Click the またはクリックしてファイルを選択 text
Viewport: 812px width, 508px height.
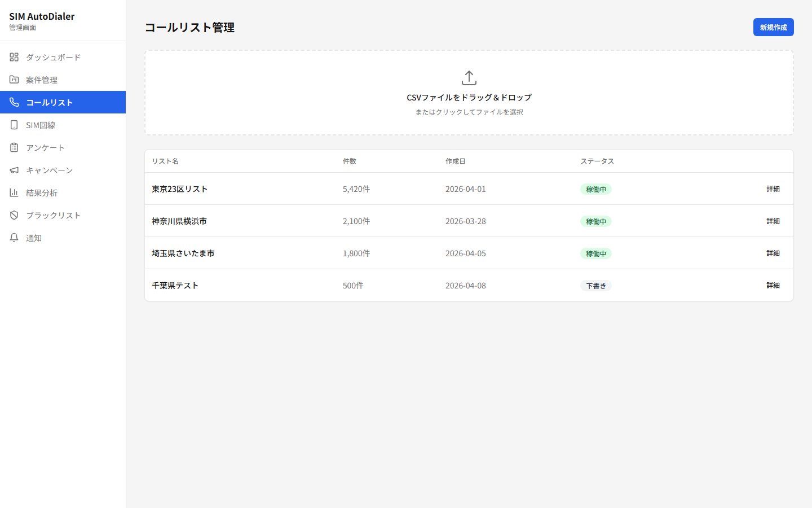(x=469, y=112)
